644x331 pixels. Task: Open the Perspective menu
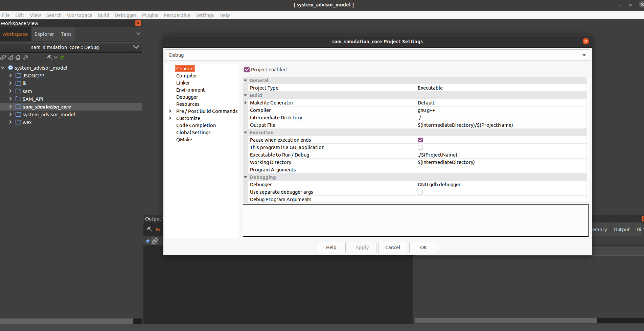pos(177,15)
